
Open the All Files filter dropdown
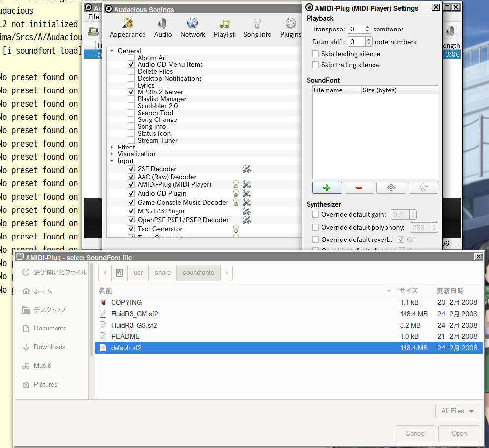(x=458, y=411)
